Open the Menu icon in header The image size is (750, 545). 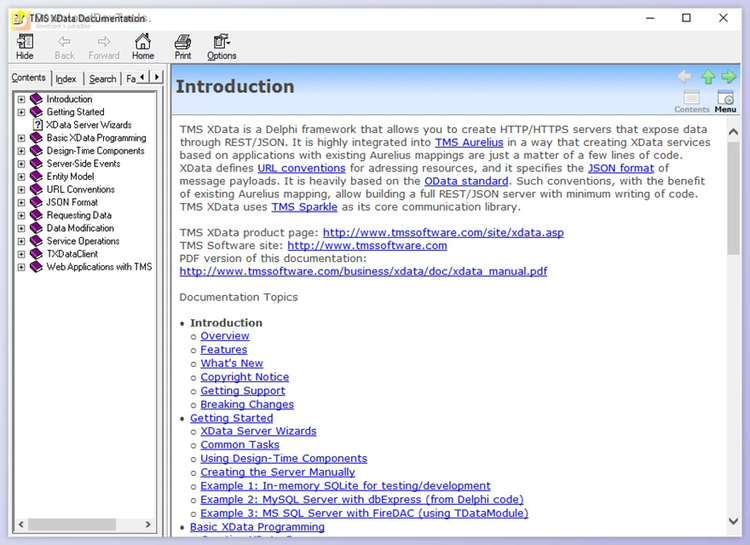tap(725, 101)
